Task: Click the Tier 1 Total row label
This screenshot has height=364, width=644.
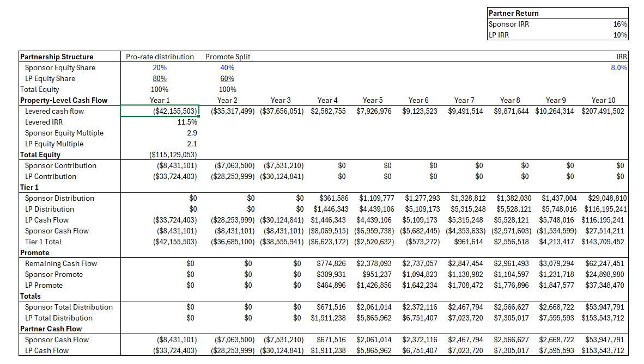Action: pos(43,242)
